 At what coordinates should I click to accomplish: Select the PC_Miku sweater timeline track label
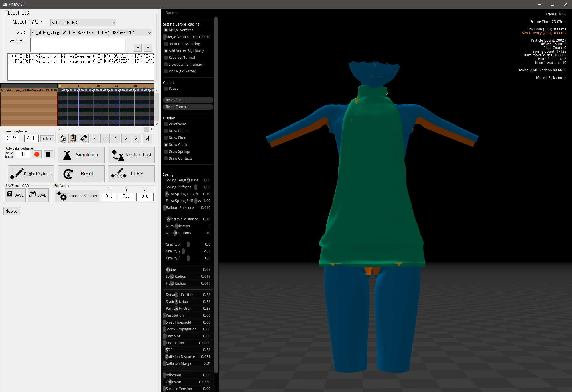click(x=29, y=90)
